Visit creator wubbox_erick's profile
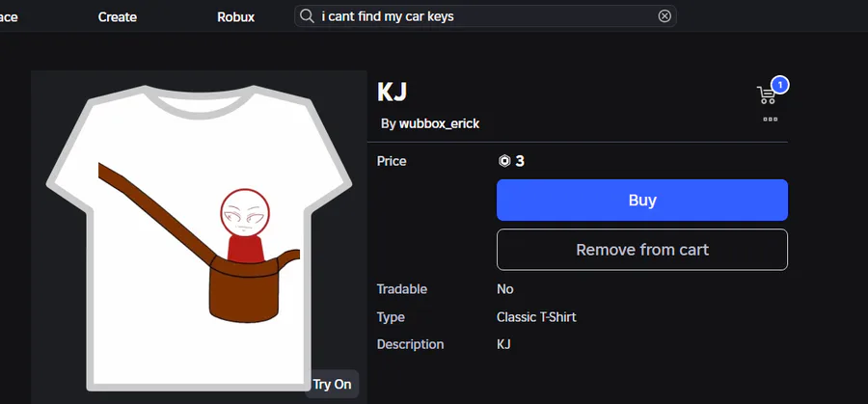The width and height of the screenshot is (868, 404). tap(439, 124)
